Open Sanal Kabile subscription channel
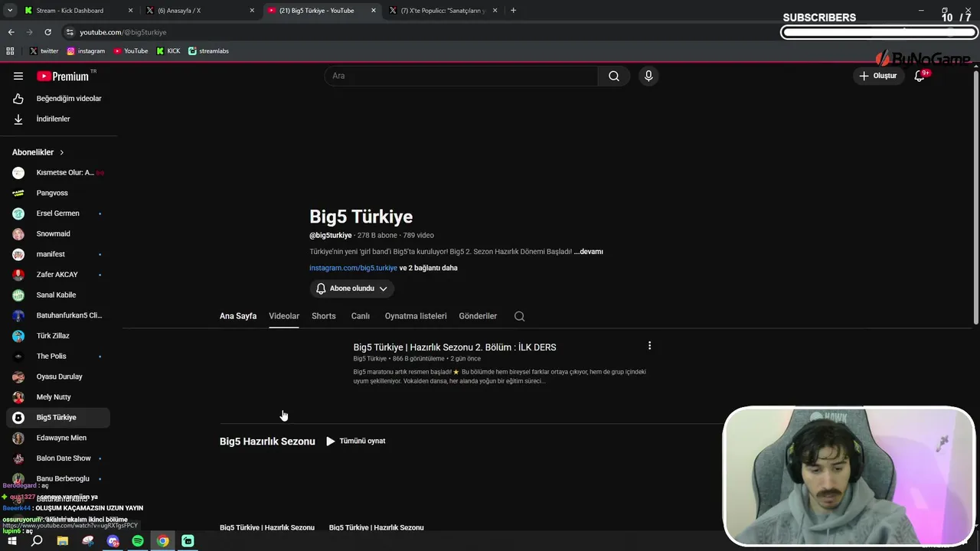This screenshot has width=980, height=551. [x=58, y=295]
